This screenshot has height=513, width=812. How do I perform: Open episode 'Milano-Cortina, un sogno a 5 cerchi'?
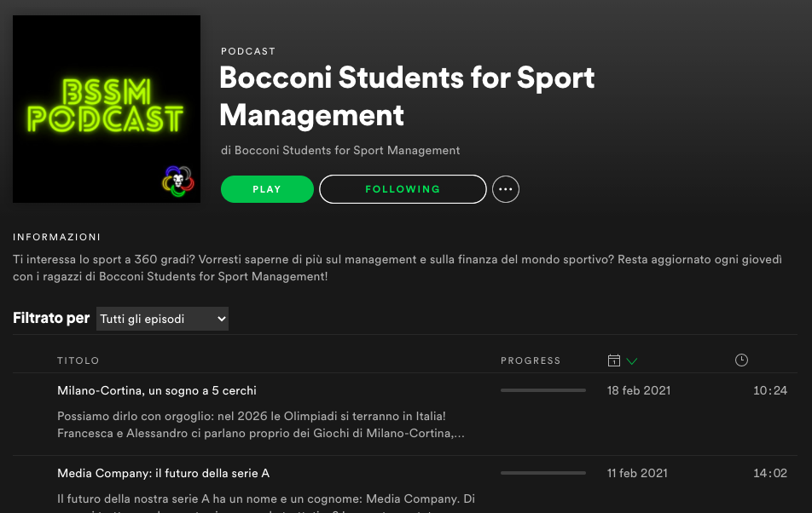pyautogui.click(x=157, y=390)
